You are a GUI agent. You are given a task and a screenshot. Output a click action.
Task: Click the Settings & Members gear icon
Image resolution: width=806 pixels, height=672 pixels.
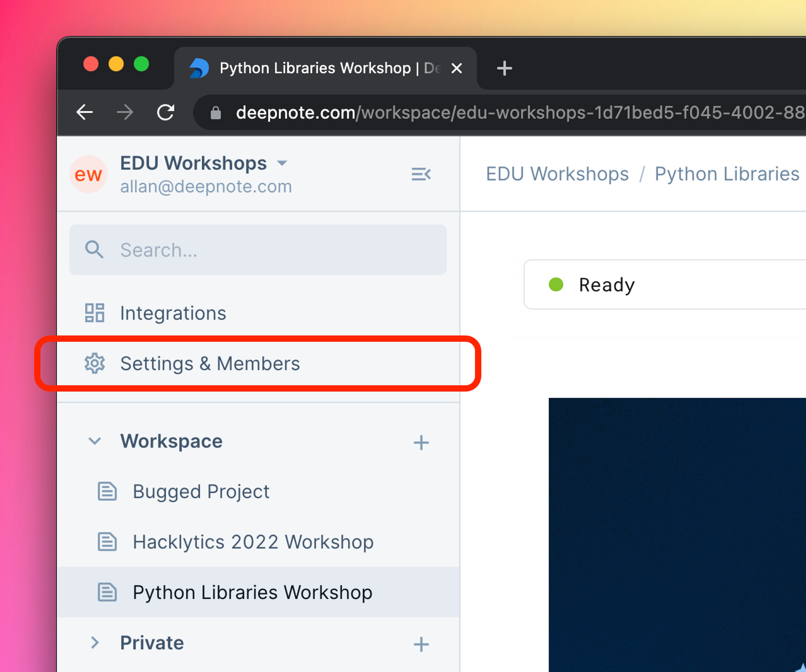point(94,363)
